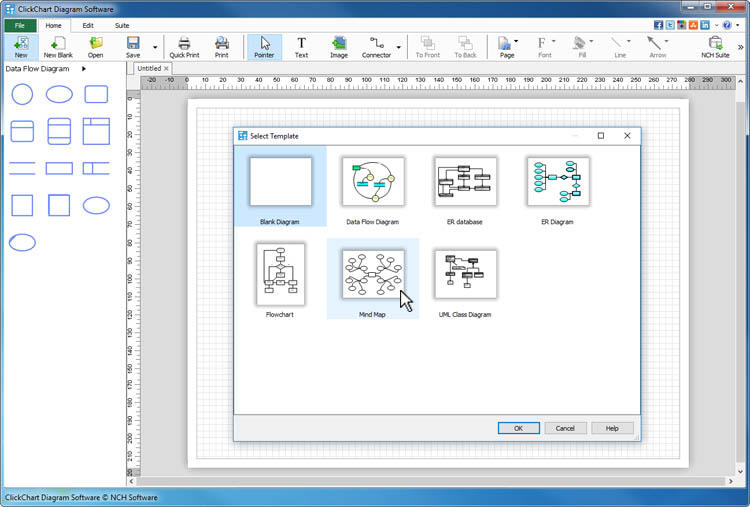Click Help in Select Template dialog

(x=612, y=428)
